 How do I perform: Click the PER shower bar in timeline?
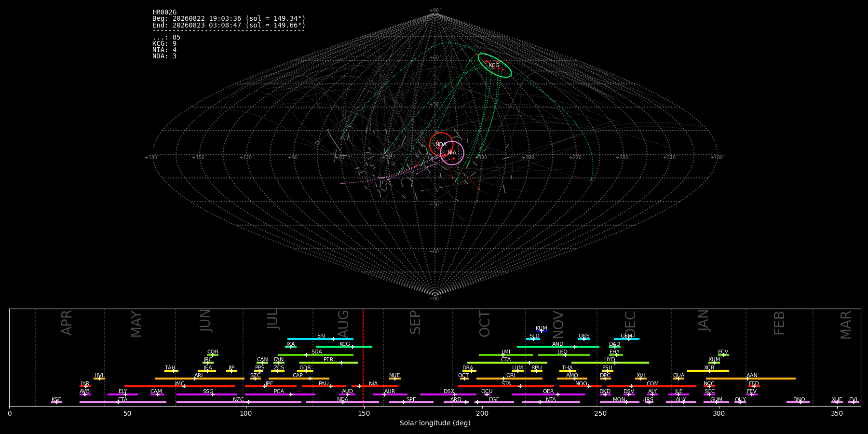(328, 363)
